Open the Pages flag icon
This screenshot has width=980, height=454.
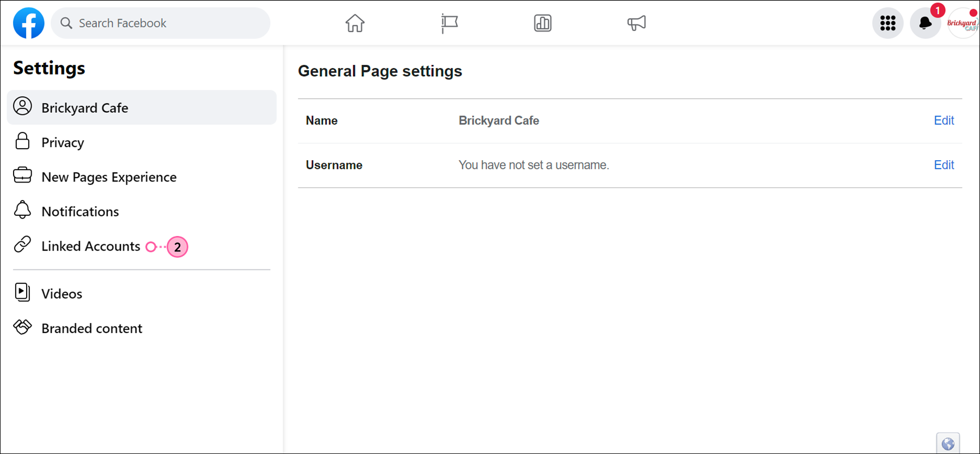[449, 23]
